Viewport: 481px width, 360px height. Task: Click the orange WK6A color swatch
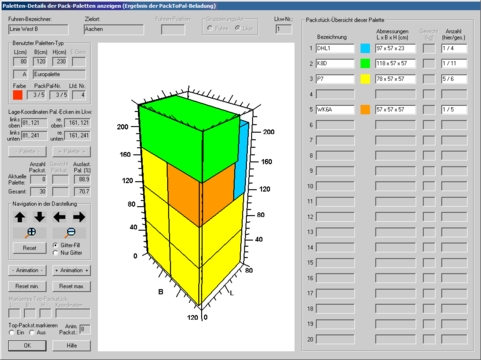pos(365,110)
